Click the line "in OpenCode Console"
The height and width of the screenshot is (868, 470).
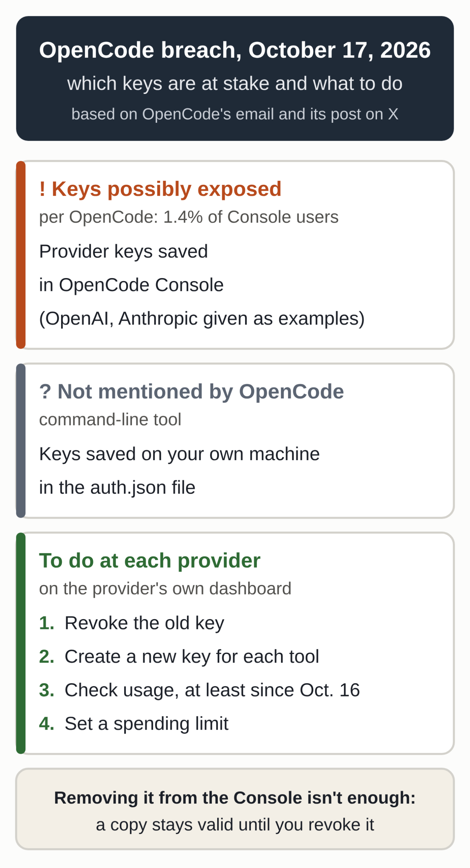pyautogui.click(x=131, y=285)
